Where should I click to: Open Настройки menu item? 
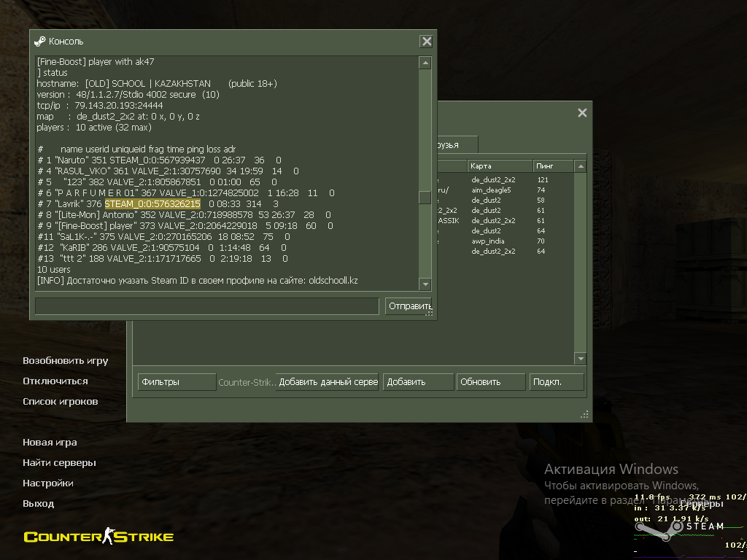(x=48, y=483)
